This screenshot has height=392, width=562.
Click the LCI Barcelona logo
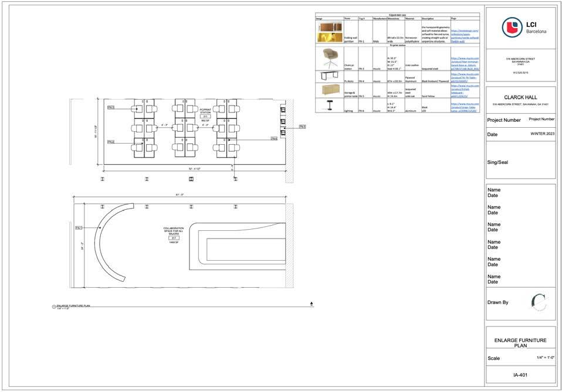pyautogui.click(x=524, y=28)
